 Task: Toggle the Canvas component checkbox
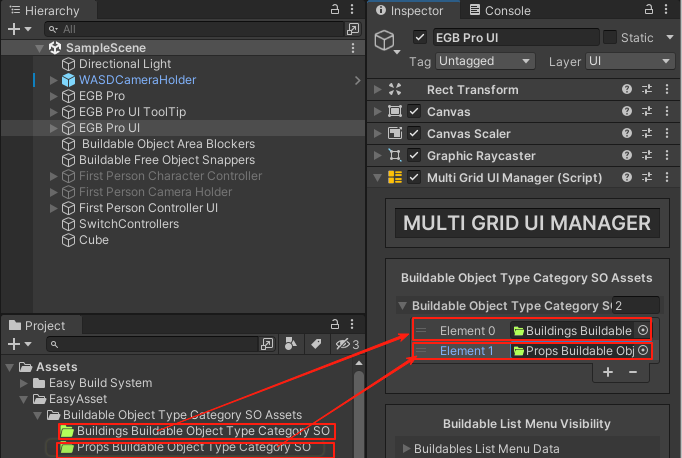pos(414,111)
